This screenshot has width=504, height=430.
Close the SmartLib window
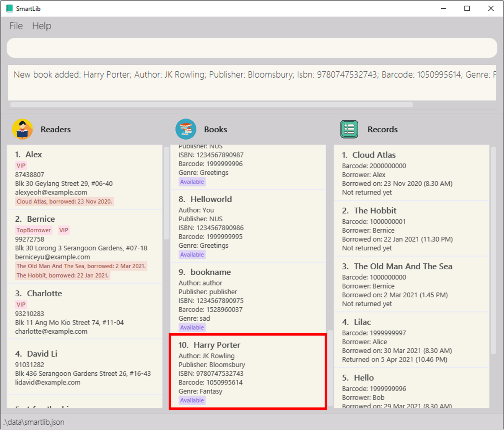(x=491, y=8)
